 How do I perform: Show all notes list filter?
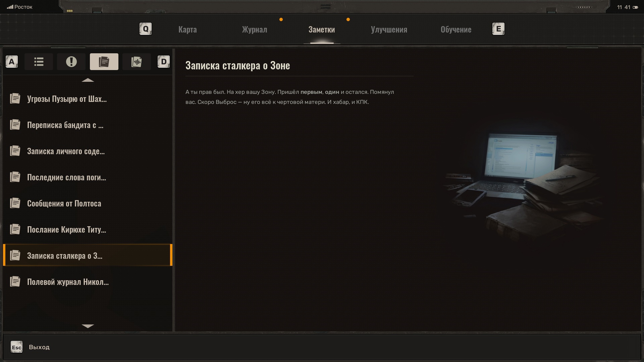[39, 62]
